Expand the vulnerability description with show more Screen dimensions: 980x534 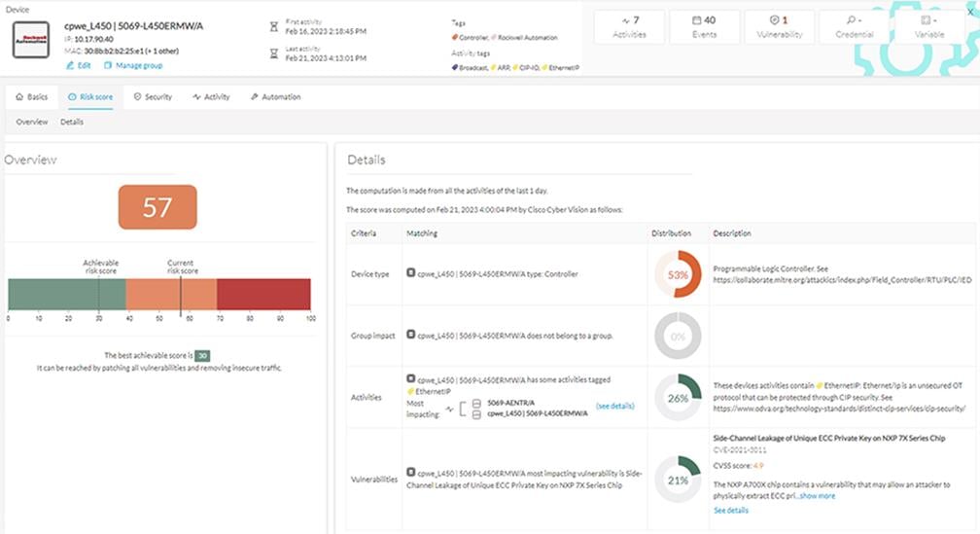click(x=818, y=496)
